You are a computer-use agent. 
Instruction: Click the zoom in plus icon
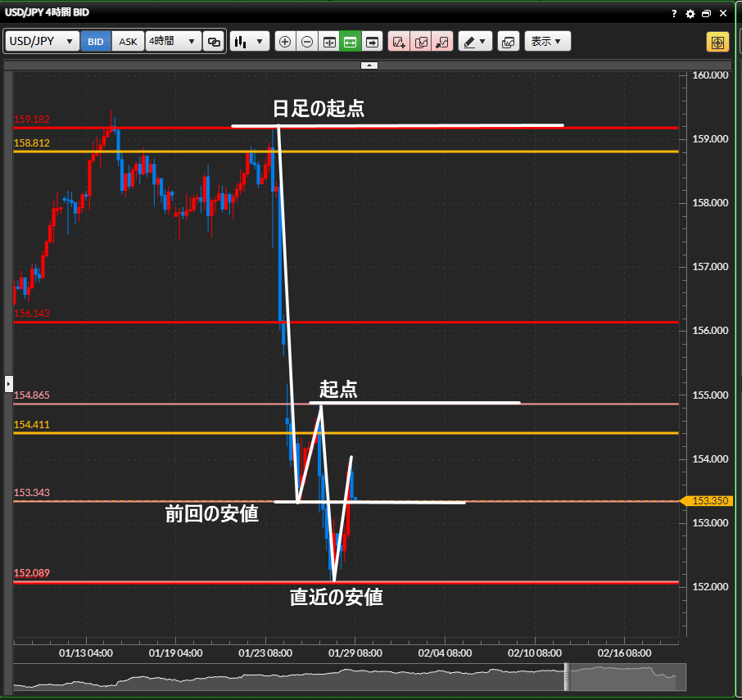[x=285, y=42]
